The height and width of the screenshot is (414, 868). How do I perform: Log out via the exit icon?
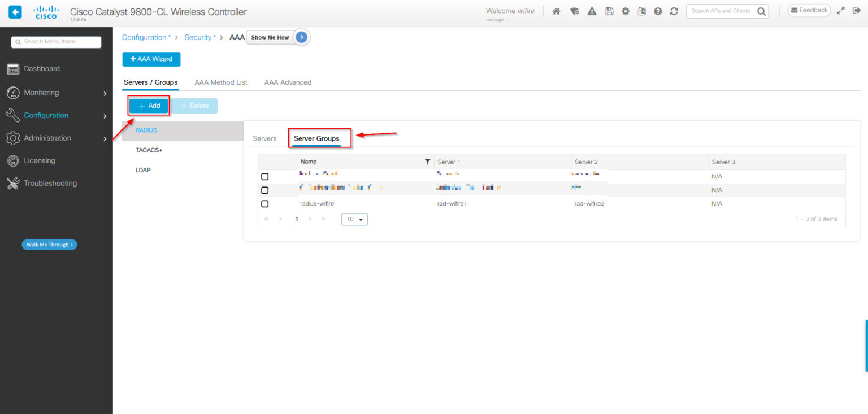click(857, 10)
